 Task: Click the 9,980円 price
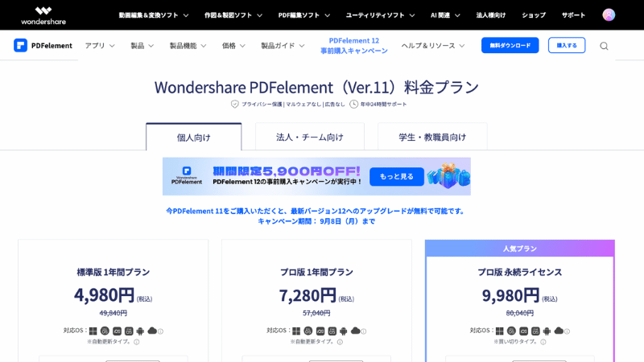point(510,295)
